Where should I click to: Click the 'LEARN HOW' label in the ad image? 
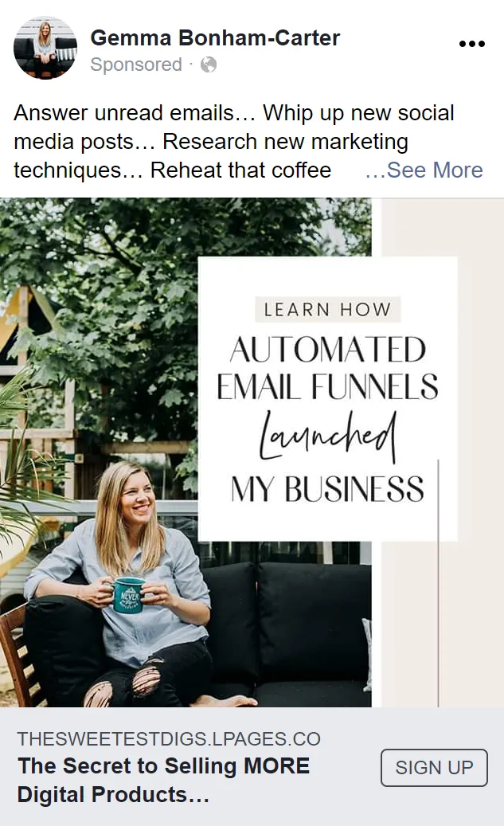pos(327,309)
